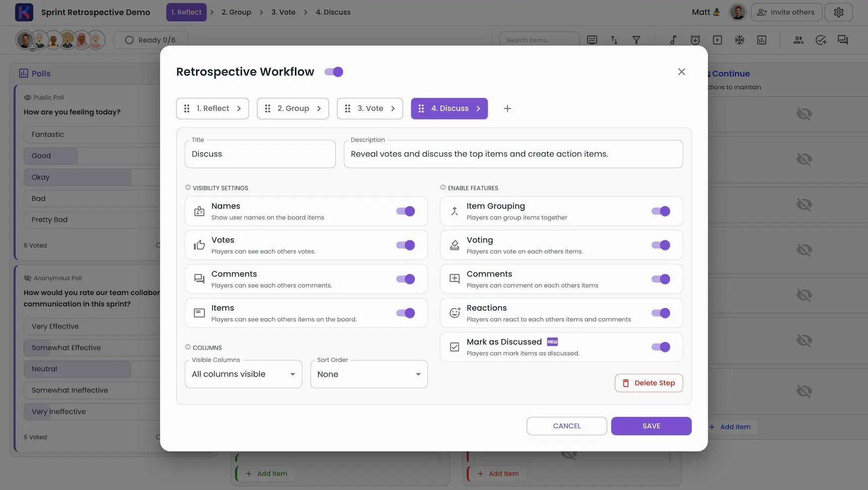The height and width of the screenshot is (490, 868).
Task: Expand the 1. Reflect step chevron
Action: (x=239, y=109)
